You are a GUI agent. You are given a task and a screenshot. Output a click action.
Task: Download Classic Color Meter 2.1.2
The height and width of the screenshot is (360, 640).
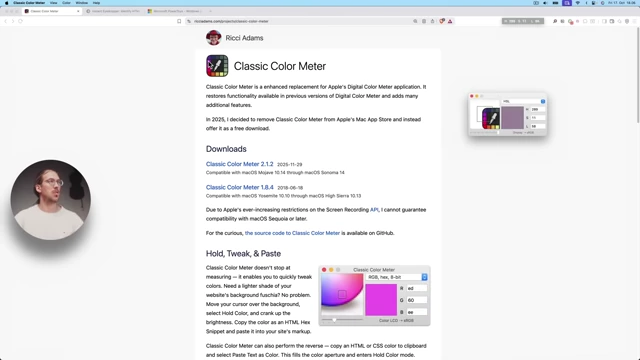[240, 164]
